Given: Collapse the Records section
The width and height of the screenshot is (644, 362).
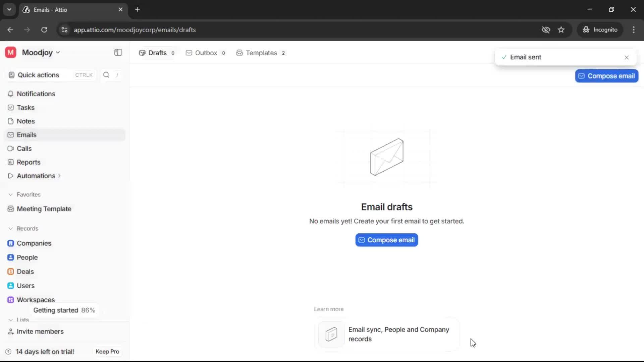Looking at the screenshot, I should tap(11, 229).
